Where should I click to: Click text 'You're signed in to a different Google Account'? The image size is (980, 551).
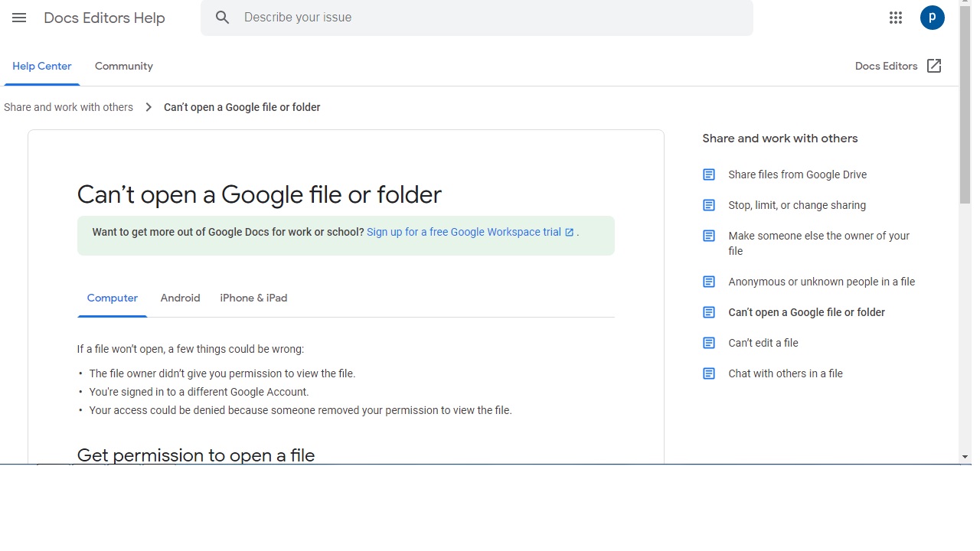[x=199, y=392]
